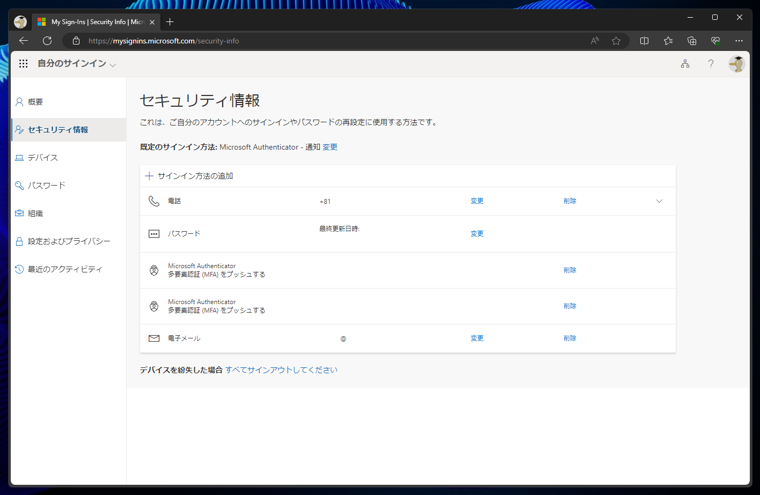Open Browser essentials heart icon
This screenshot has height=495, width=760.
(x=715, y=41)
